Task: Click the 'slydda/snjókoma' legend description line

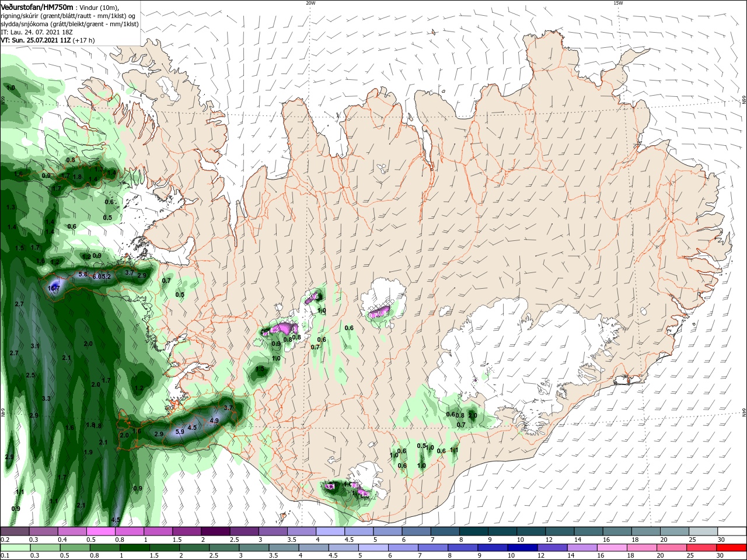Action: (x=69, y=24)
